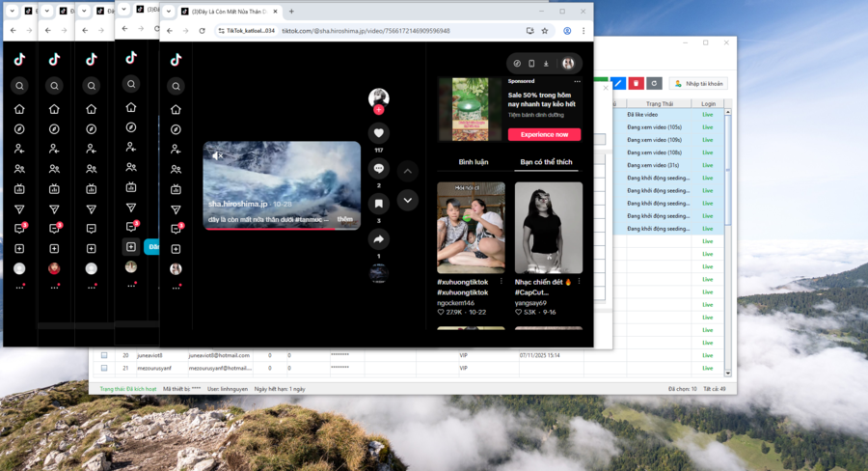Click the Nhập tài khoản button
The width and height of the screenshot is (868, 471).
click(698, 84)
